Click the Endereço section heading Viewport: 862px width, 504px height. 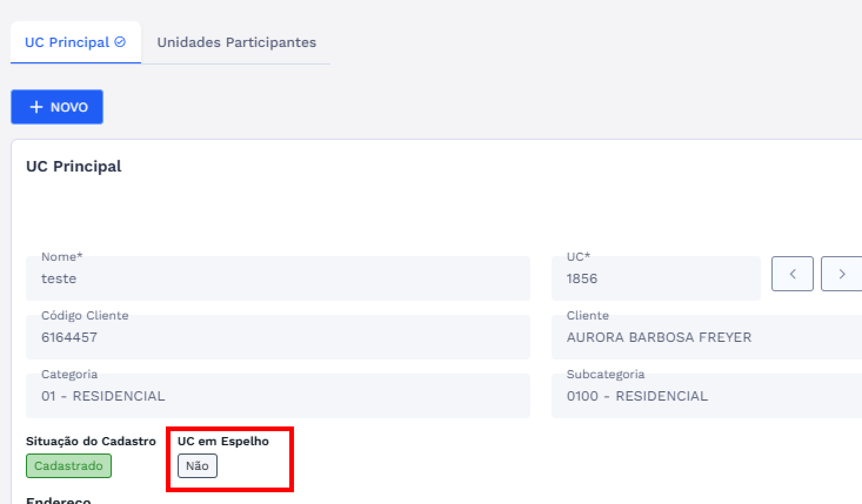tap(58, 500)
